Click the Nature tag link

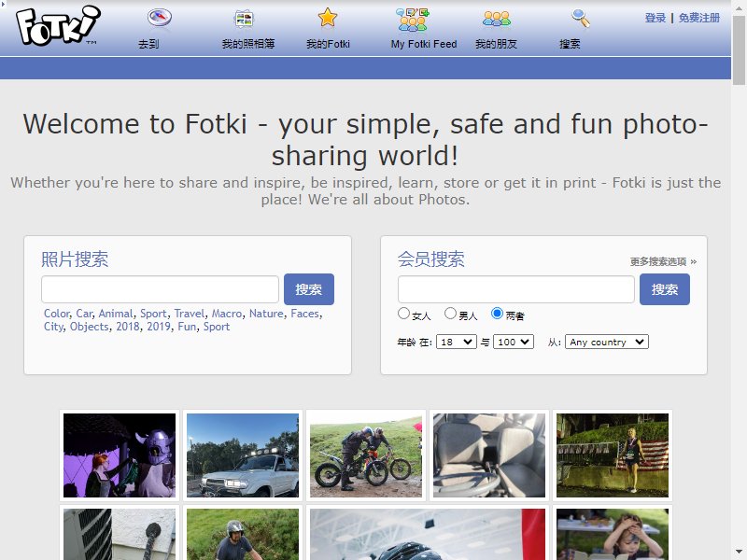pyautogui.click(x=266, y=314)
